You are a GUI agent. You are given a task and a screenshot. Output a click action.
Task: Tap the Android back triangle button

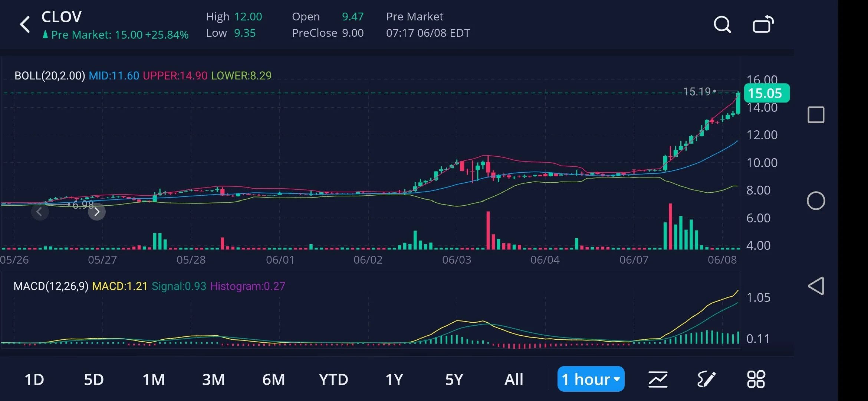816,286
